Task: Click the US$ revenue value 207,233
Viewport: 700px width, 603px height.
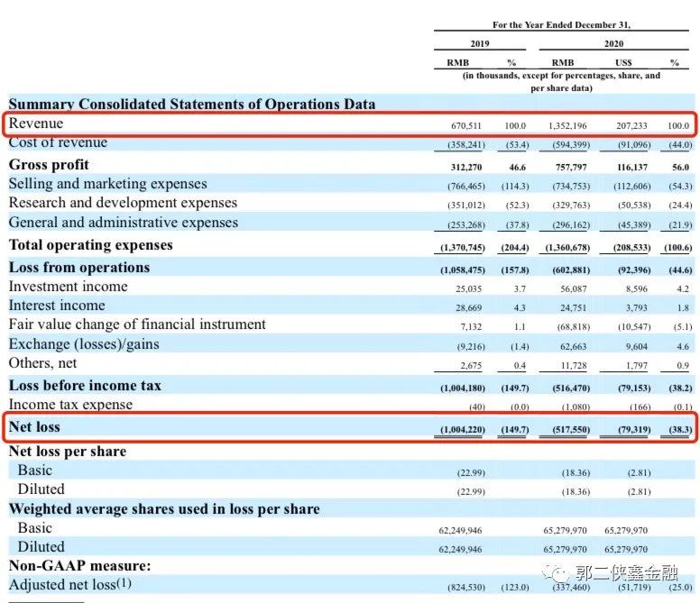Action: pos(631,126)
